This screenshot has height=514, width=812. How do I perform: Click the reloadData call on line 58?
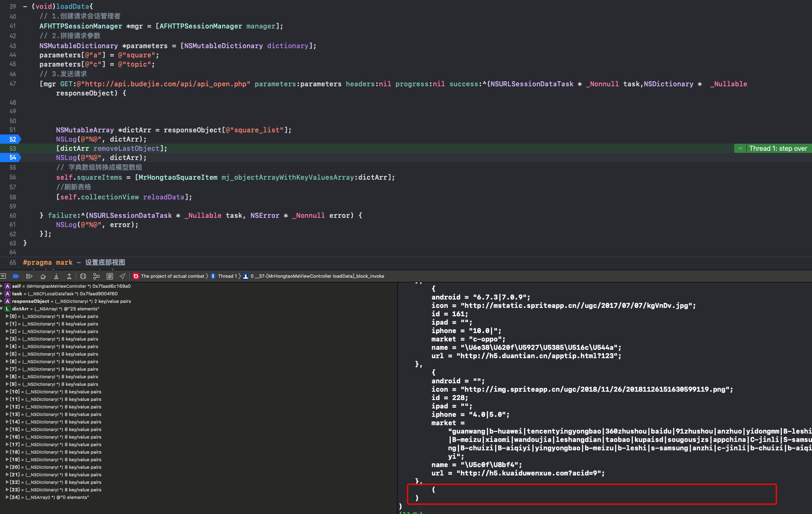pos(164,197)
